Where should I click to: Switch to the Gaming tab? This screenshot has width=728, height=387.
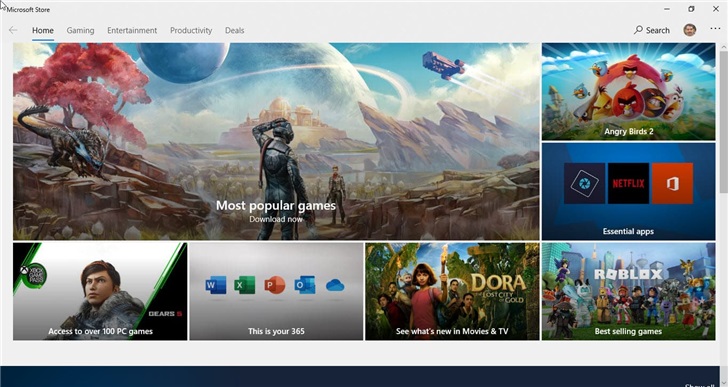(80, 30)
